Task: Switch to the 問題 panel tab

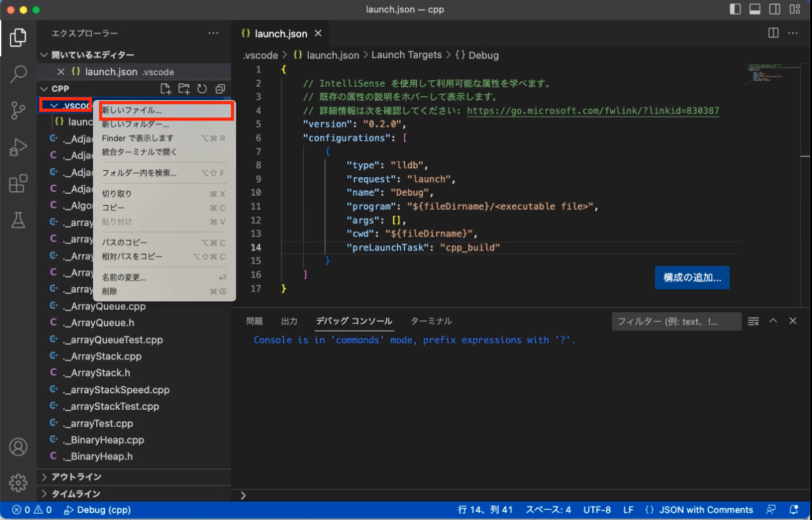Action: (254, 321)
